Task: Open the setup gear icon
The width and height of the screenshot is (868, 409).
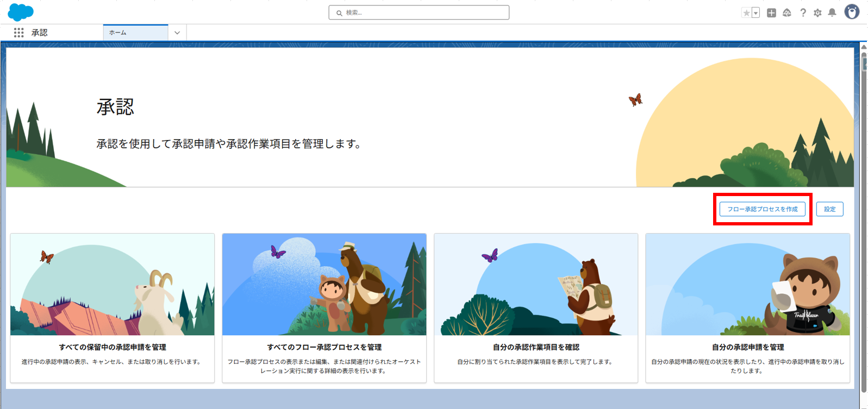Action: click(817, 12)
